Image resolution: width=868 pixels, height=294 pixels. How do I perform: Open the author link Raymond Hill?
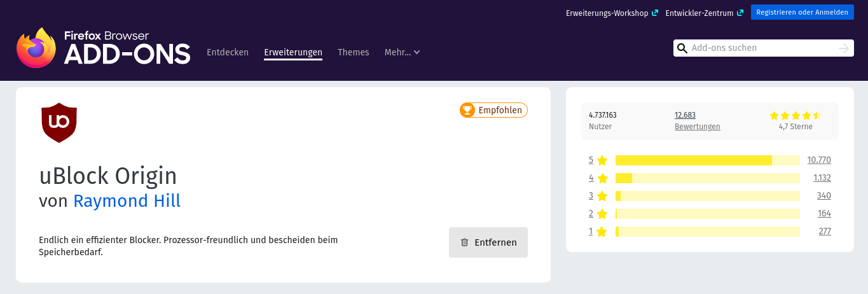click(x=127, y=201)
